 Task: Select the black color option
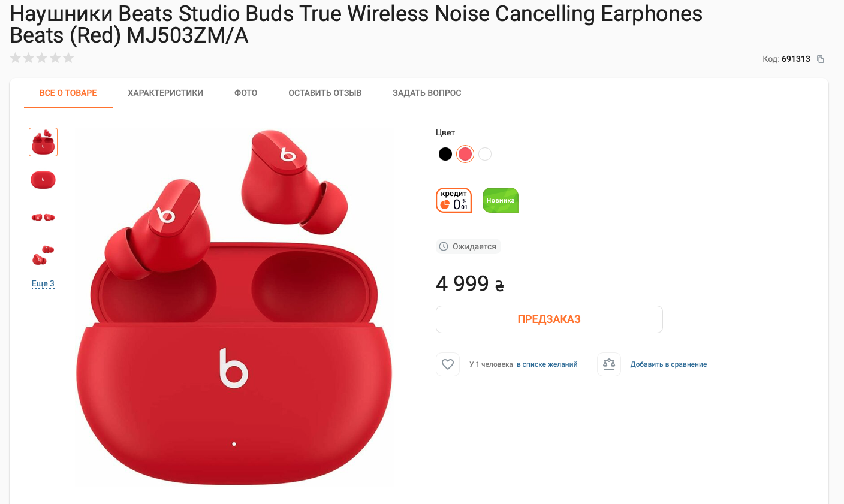[445, 154]
